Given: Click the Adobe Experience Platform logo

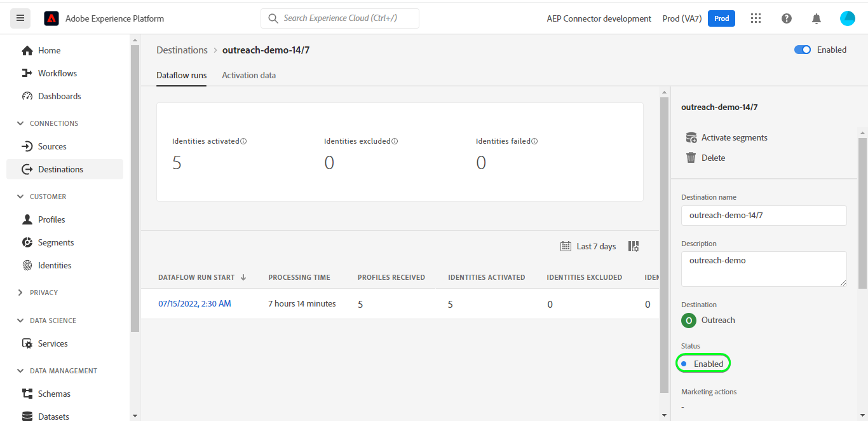Looking at the screenshot, I should tap(51, 18).
